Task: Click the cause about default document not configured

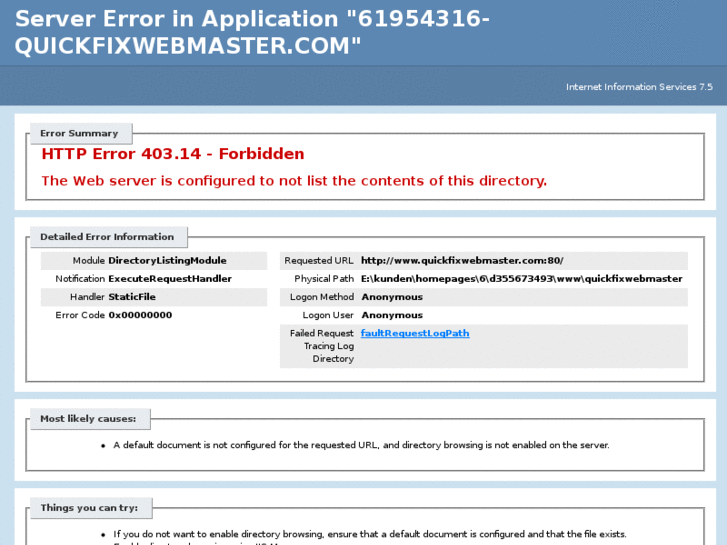Action: 361,445
